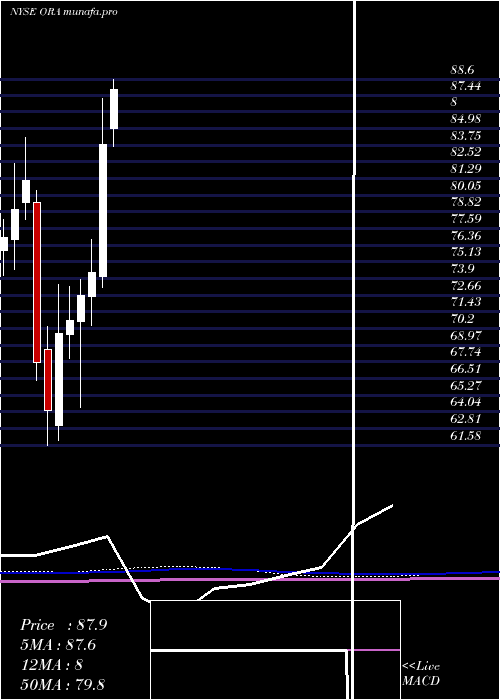The height and width of the screenshot is (700, 500).
Task: Click the 5MA : 87.6 readout
Action: pyautogui.click(x=58, y=645)
